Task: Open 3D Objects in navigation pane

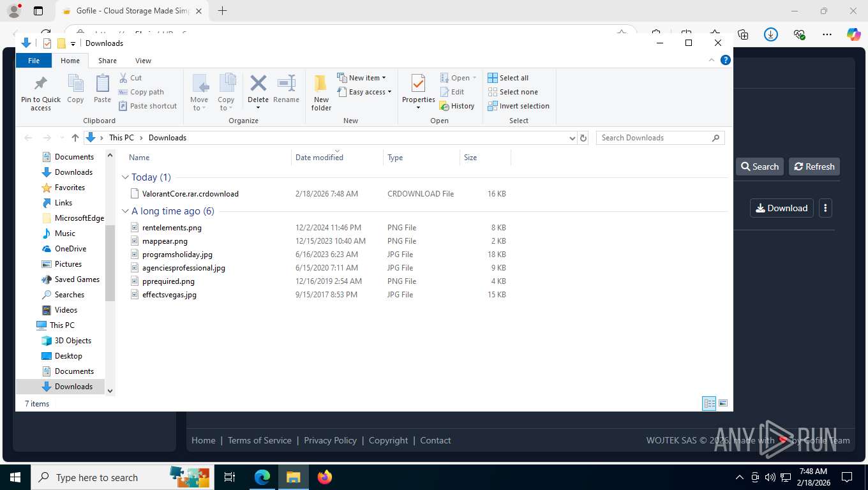Action: click(x=73, y=341)
